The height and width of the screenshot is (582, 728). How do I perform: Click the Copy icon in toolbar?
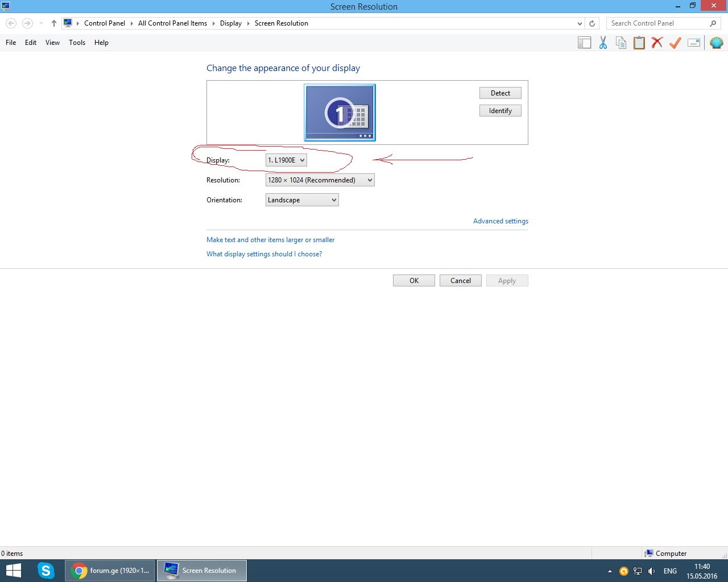click(621, 43)
